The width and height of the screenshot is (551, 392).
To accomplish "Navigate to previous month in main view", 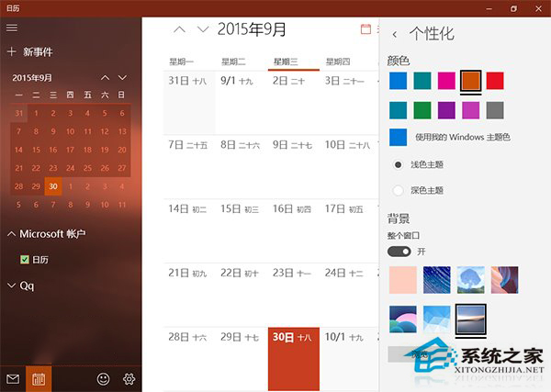I will 179,29.
